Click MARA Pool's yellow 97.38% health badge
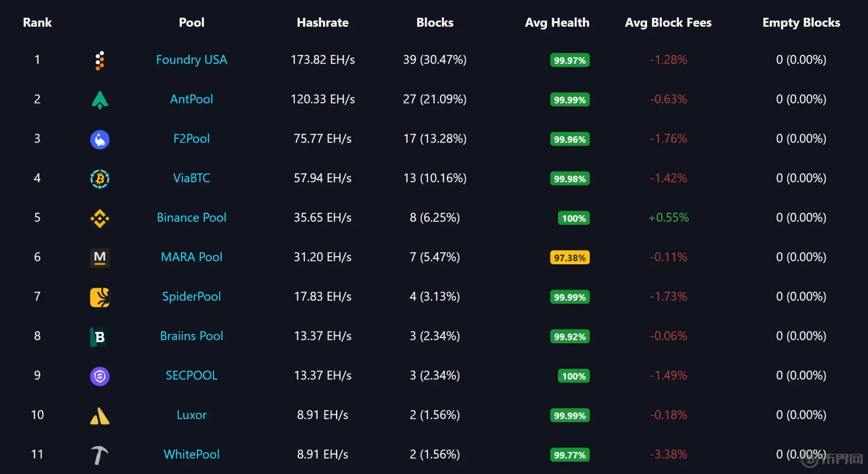868x474 pixels. point(570,257)
